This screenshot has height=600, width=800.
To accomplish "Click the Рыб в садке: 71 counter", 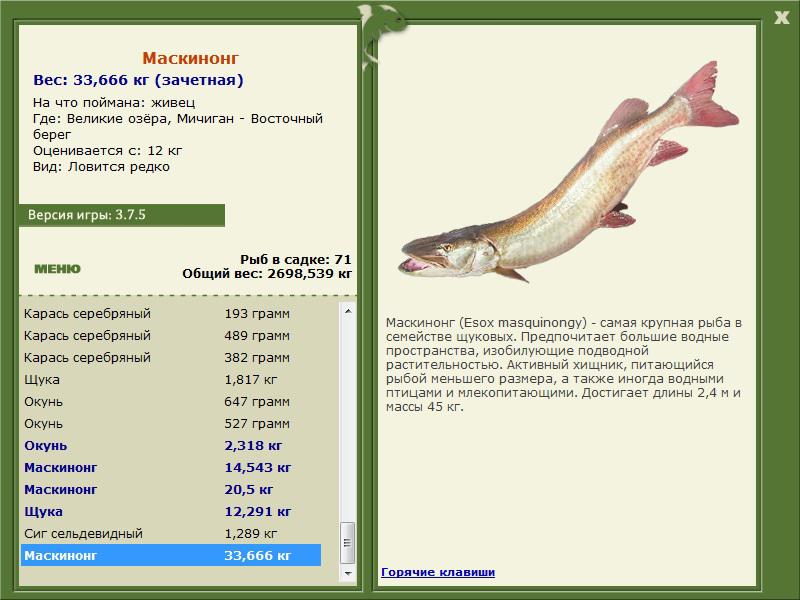I will (296, 259).
